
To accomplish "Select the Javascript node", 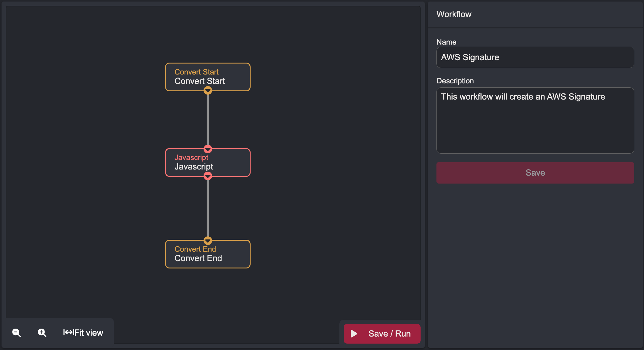I will 208,162.
